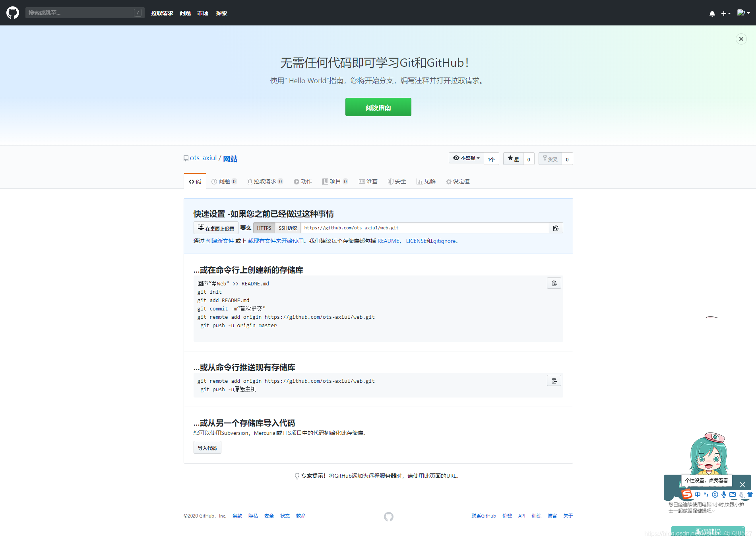Screen dimensions: 756x541
Task: Copy the create-new-repository commands
Action: 554,283
